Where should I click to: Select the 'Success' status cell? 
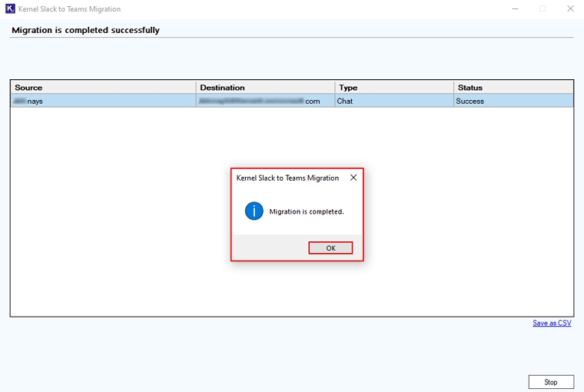click(513, 101)
